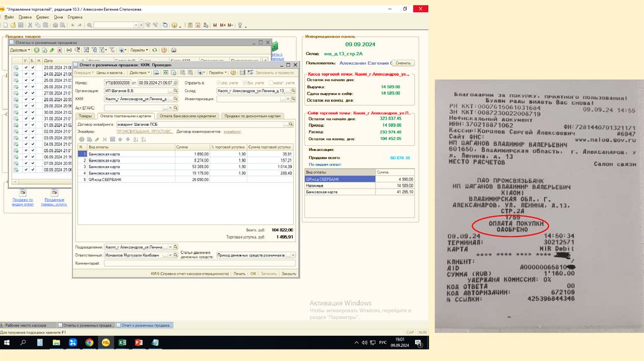Open the Сервис menu
The width and height of the screenshot is (644, 361).
pyautogui.click(x=42, y=17)
